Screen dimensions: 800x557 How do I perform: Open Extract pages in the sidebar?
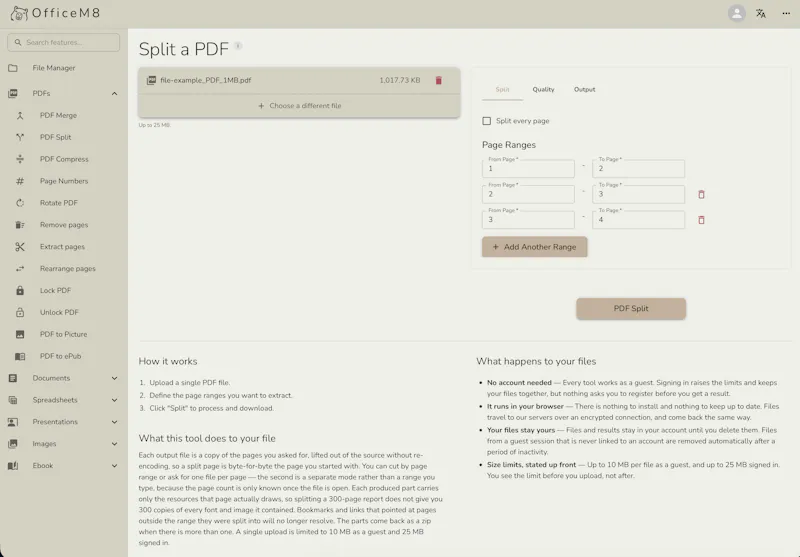[62, 247]
